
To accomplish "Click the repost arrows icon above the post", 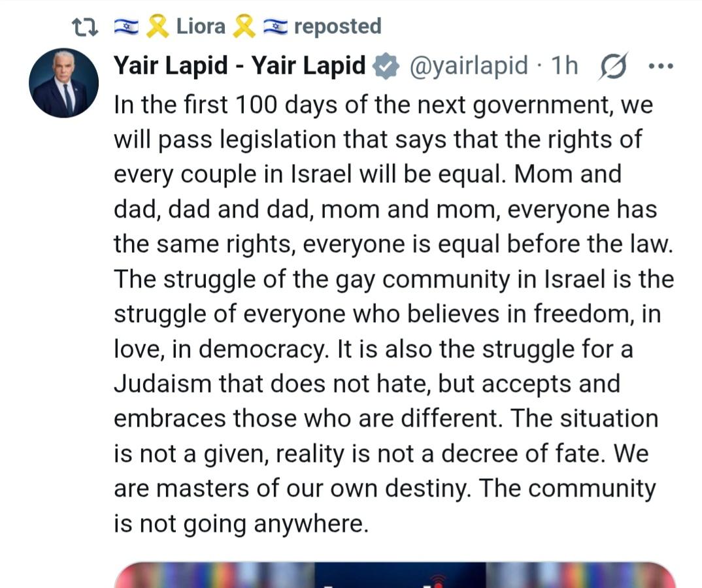I will point(85,27).
